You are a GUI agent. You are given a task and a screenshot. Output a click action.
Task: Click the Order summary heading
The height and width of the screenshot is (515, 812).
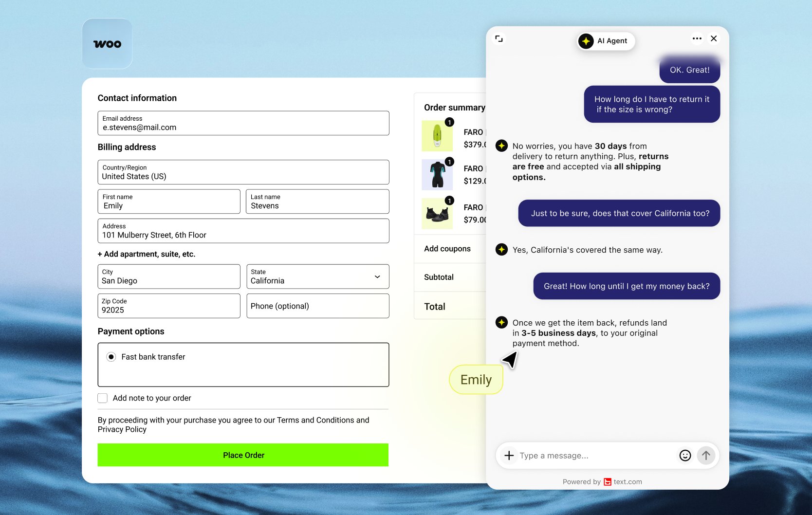click(455, 108)
